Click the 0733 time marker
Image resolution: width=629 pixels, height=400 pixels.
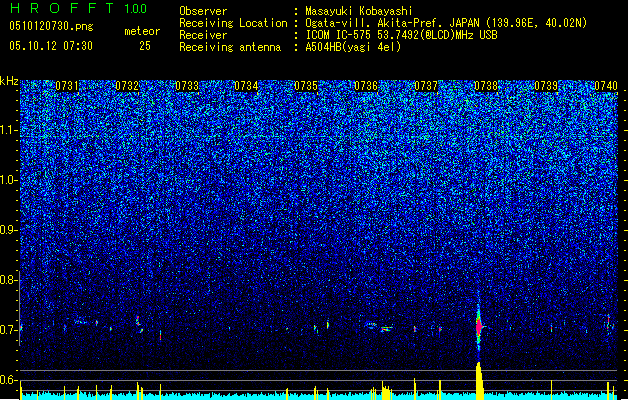point(187,86)
